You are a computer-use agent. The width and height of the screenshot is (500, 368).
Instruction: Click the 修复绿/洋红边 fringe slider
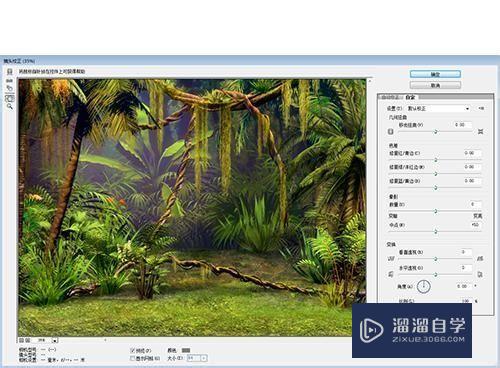[x=435, y=174]
